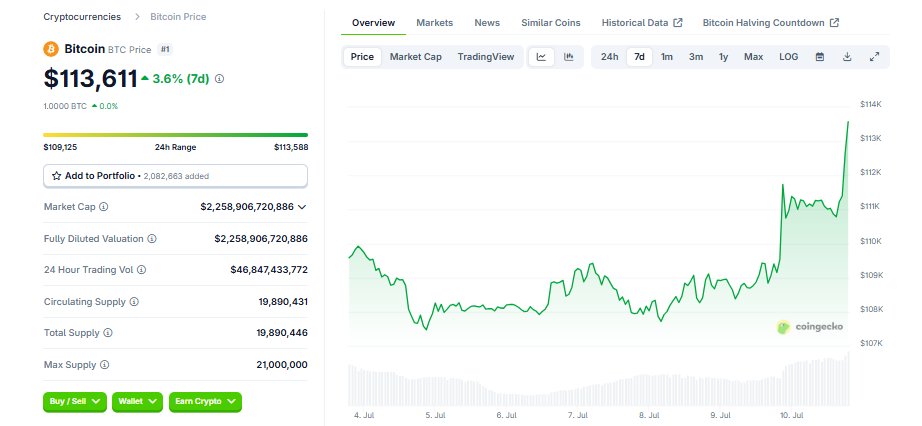The width and height of the screenshot is (922, 426).
Task: Click the $113,611 price value
Action: 91,78
